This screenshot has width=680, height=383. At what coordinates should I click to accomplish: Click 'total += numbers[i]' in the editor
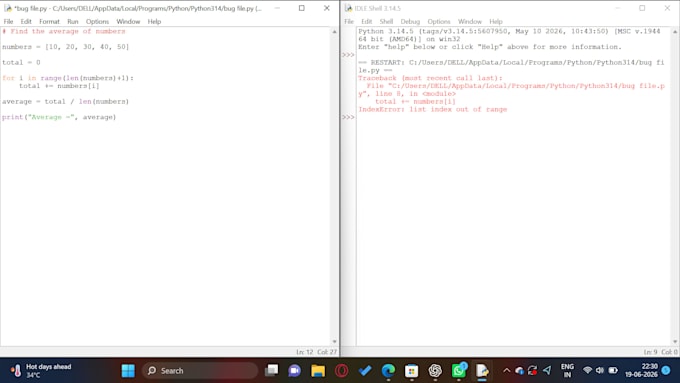[x=59, y=86]
